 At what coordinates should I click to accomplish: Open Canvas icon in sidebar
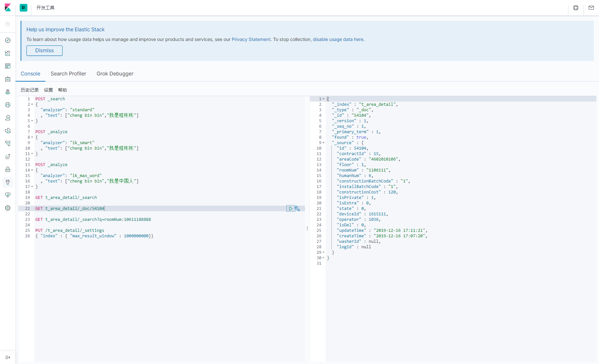coord(8,79)
